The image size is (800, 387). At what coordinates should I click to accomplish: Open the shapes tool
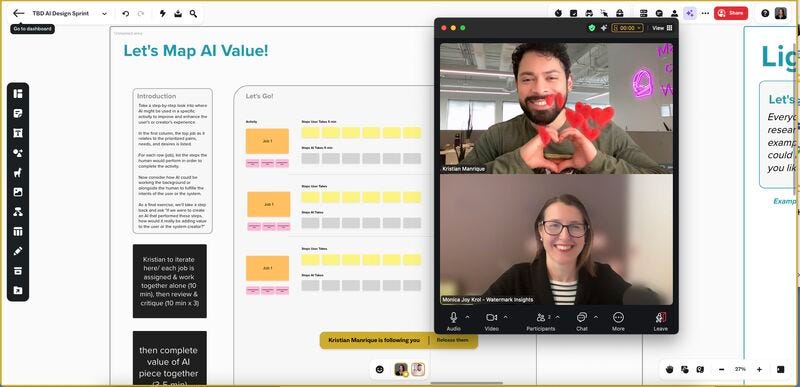click(x=18, y=153)
